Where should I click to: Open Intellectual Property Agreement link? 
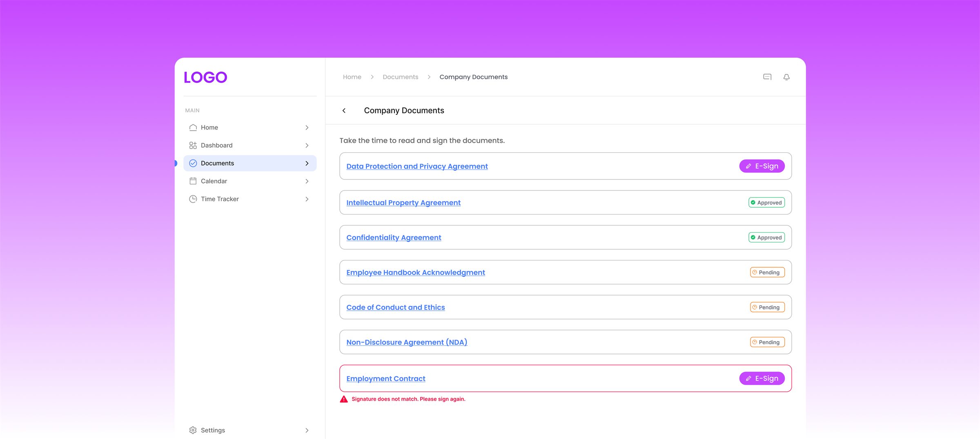tap(403, 203)
